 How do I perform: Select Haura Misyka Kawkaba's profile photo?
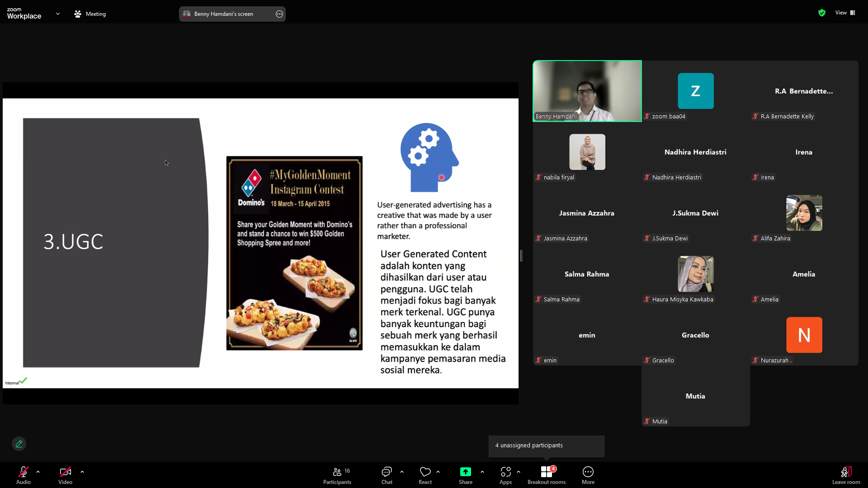point(696,274)
